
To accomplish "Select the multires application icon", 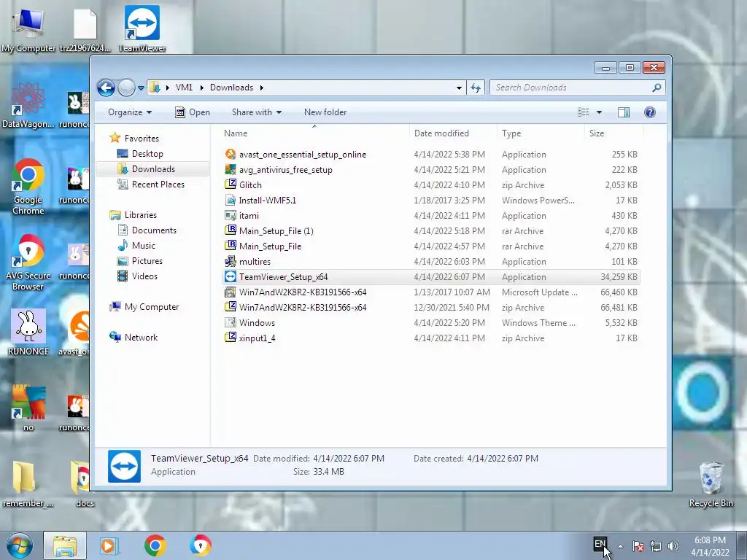I will [231, 262].
